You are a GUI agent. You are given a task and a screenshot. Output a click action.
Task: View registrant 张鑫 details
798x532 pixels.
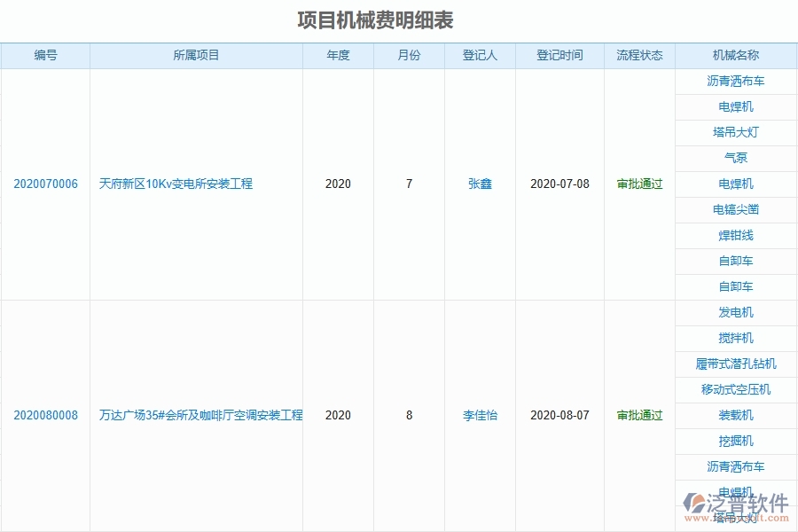pos(480,184)
